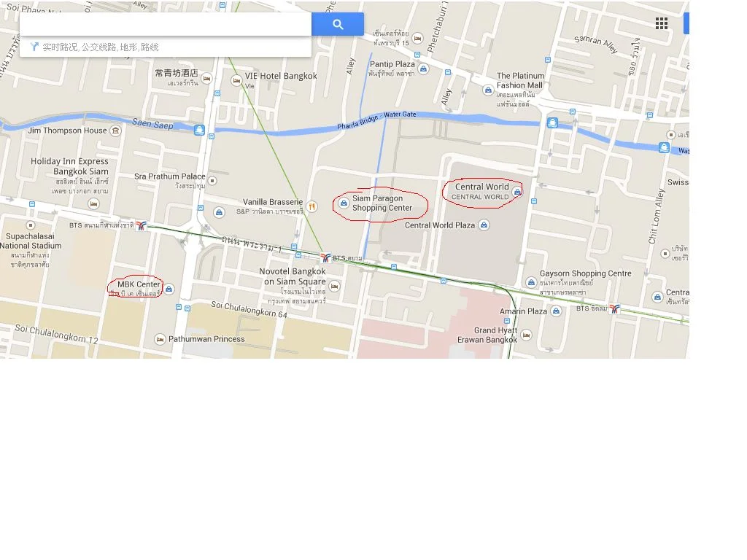Click the Novotel Bangkok on Siam Square label
This screenshot has width=747, height=560.
(x=293, y=276)
